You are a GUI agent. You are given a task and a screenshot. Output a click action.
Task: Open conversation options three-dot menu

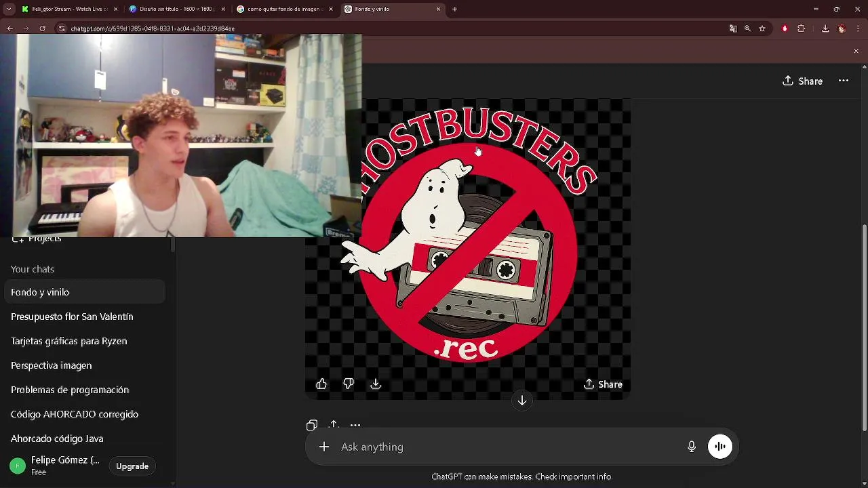pos(844,81)
